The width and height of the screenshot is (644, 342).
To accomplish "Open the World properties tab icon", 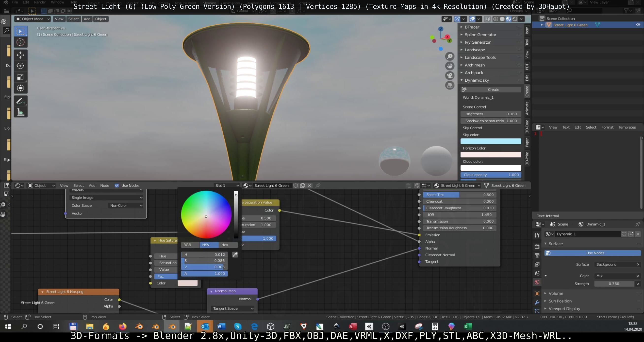I will [x=537, y=282].
